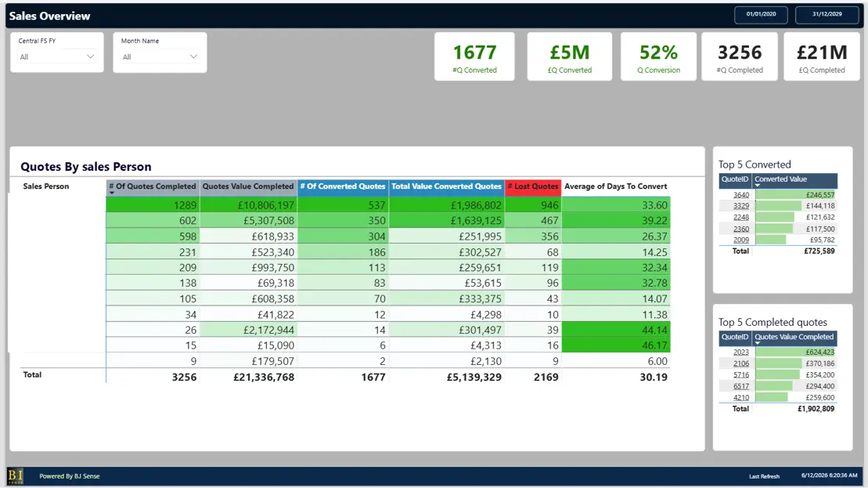Open QuoteID 3640 link

pos(740,195)
